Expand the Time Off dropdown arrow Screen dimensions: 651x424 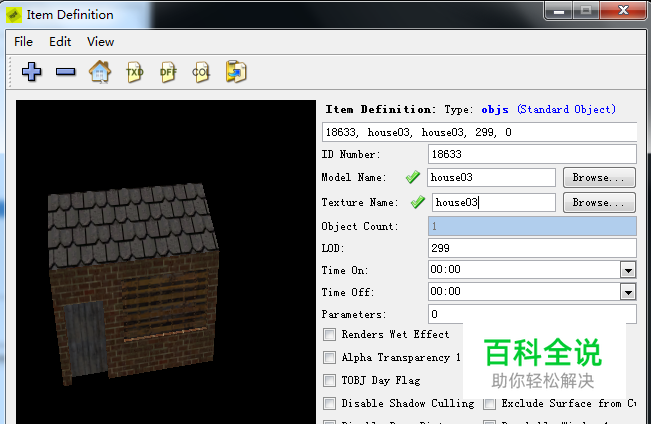click(x=628, y=292)
